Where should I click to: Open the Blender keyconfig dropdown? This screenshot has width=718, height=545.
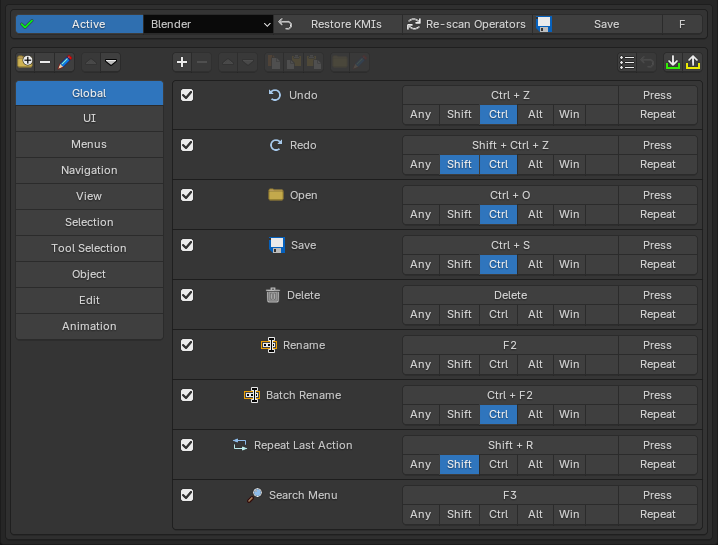pos(208,24)
